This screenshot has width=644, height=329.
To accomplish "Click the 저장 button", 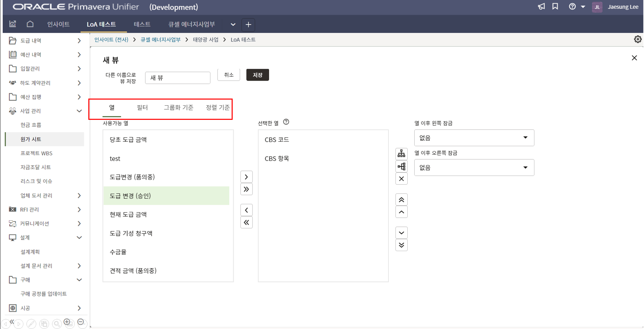I will tap(258, 75).
